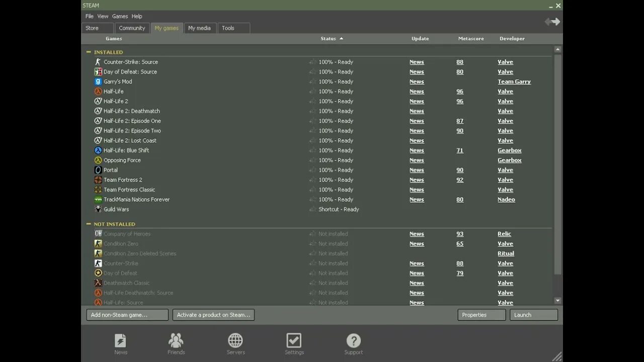
Task: Click 'Shortcut - Ready' status text
Action: pos(339,209)
